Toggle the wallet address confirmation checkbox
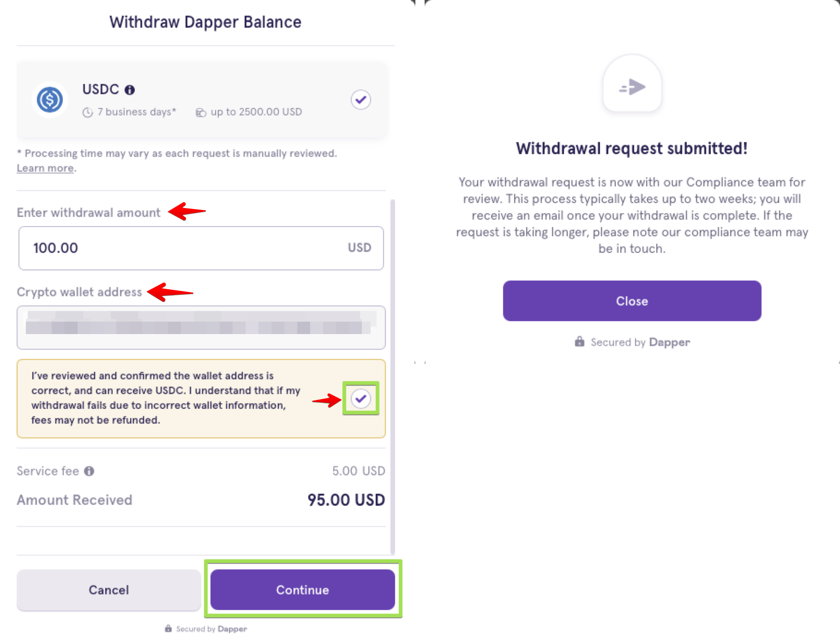Screen dimensions: 840x634 point(361,399)
